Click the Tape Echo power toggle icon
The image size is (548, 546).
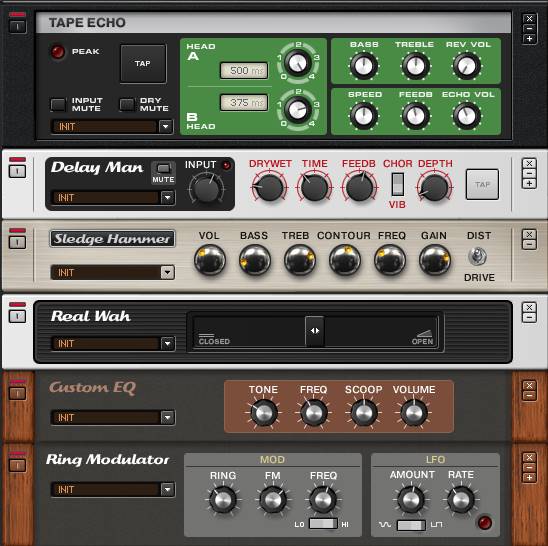coord(17,26)
